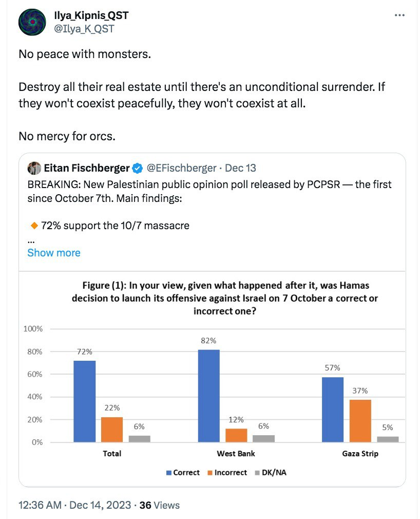The width and height of the screenshot is (420, 519).
Task: Click the blue Correct legend swatch
Action: click(167, 472)
